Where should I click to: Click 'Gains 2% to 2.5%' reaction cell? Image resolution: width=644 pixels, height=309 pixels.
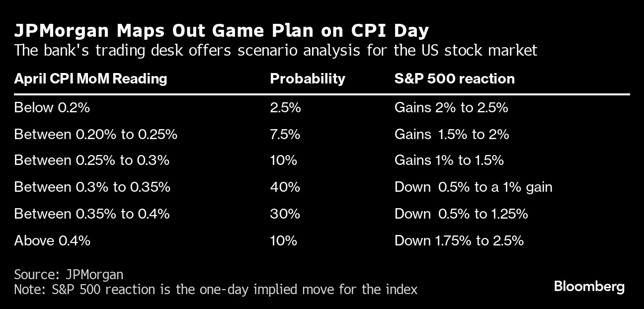pos(451,107)
